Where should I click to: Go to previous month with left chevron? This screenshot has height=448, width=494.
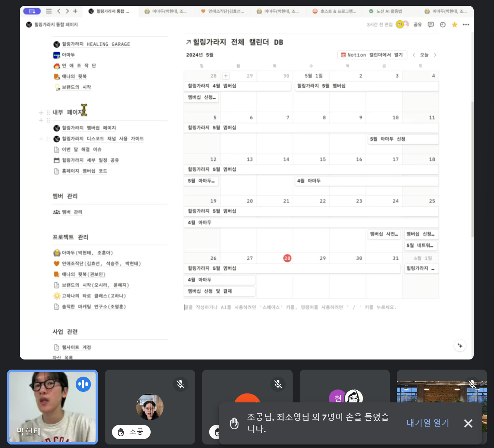pos(414,55)
